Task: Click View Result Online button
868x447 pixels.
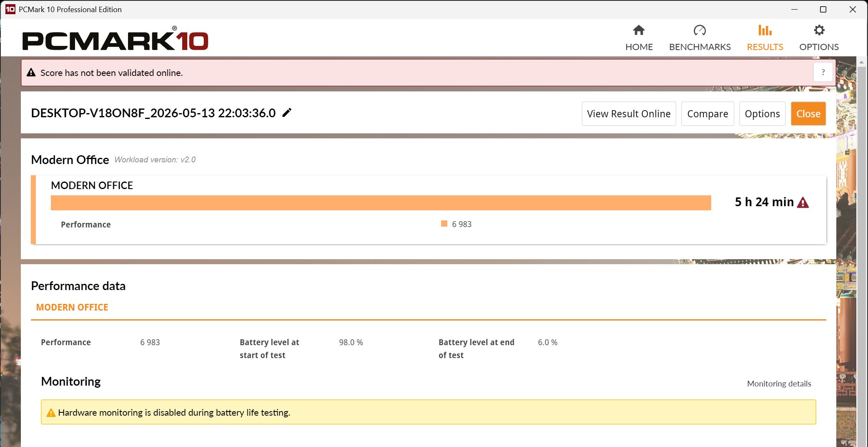Action: (x=629, y=114)
